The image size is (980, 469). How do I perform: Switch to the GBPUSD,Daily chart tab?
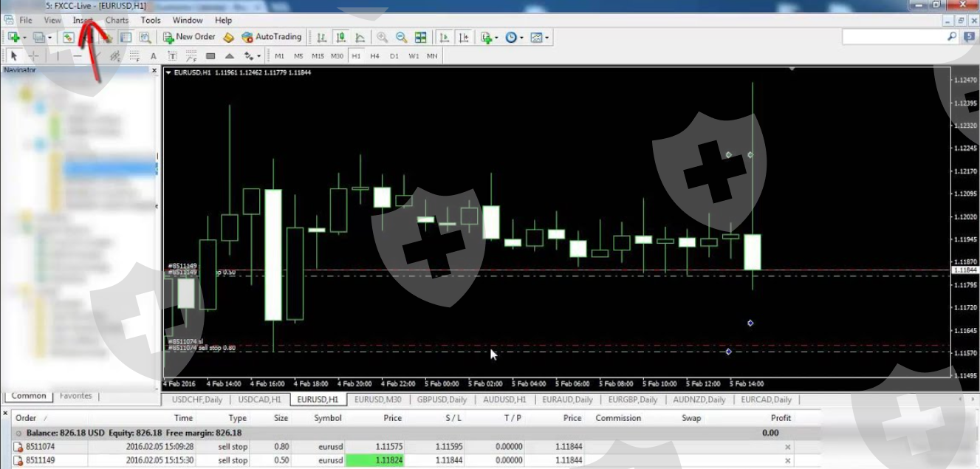[443, 400]
